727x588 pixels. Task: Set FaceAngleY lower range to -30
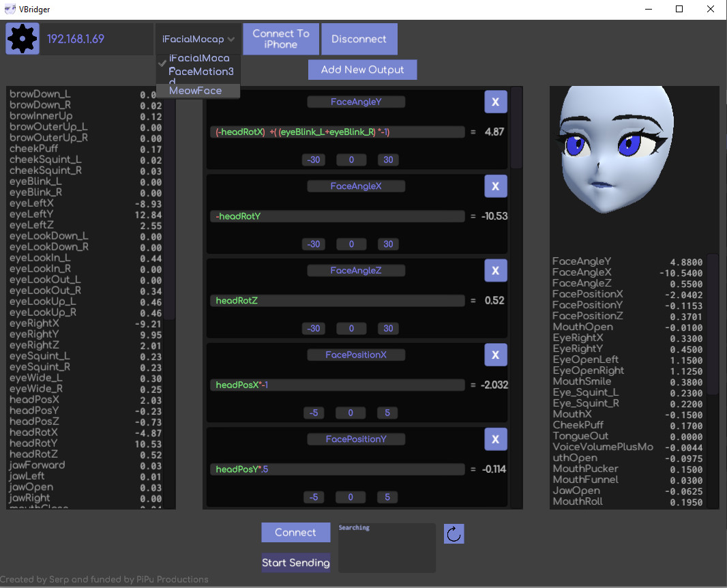click(x=313, y=160)
